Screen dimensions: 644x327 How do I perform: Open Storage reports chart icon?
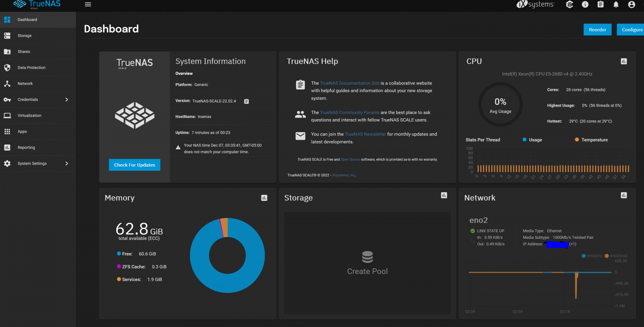pos(444,195)
